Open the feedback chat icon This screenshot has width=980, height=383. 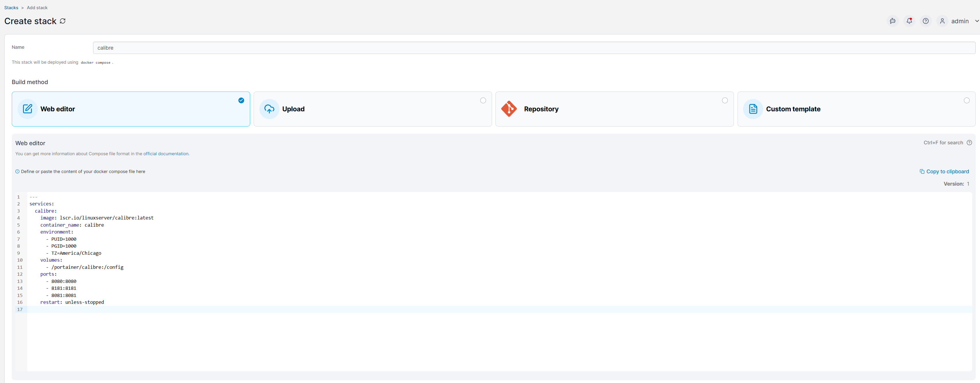[892, 21]
